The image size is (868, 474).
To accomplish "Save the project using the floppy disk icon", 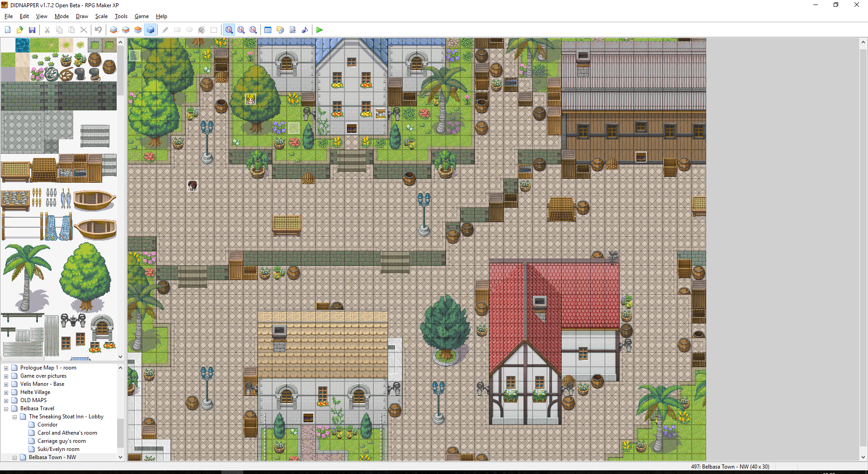I will point(32,30).
